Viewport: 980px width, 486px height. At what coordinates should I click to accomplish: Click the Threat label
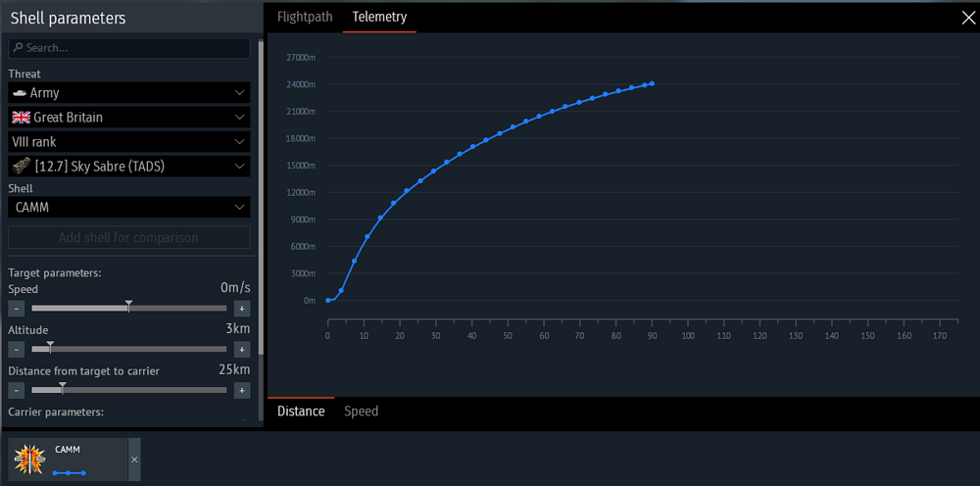pos(24,73)
